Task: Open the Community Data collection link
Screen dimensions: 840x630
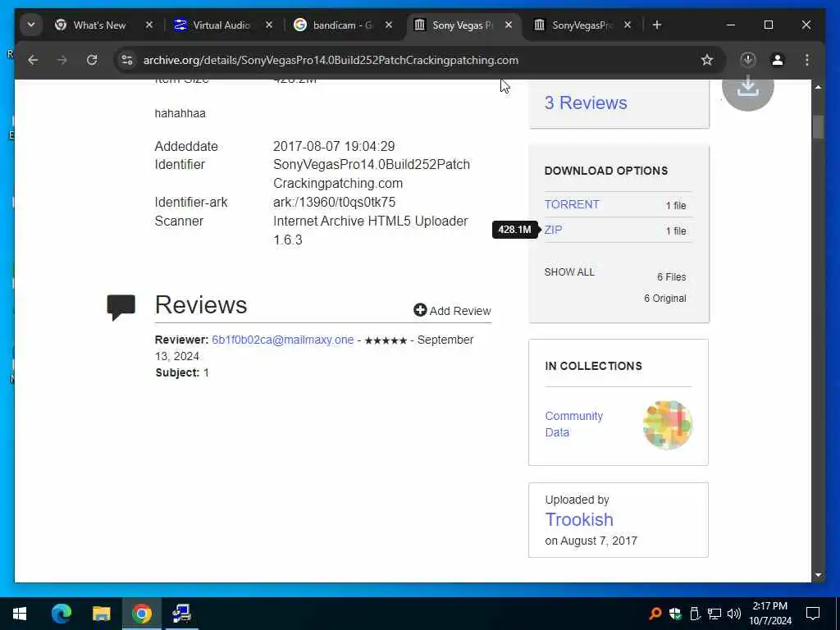Action: pos(573,424)
